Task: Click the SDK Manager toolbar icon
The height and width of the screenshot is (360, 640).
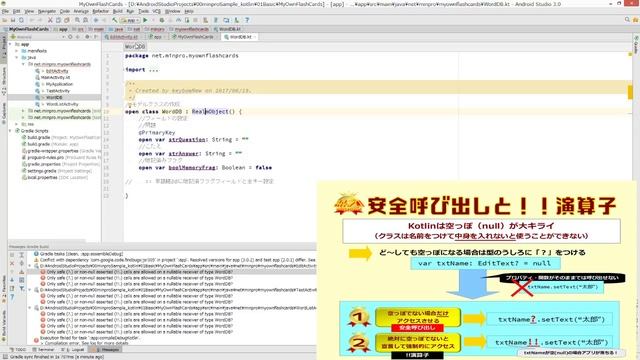Action: click(x=236, y=20)
